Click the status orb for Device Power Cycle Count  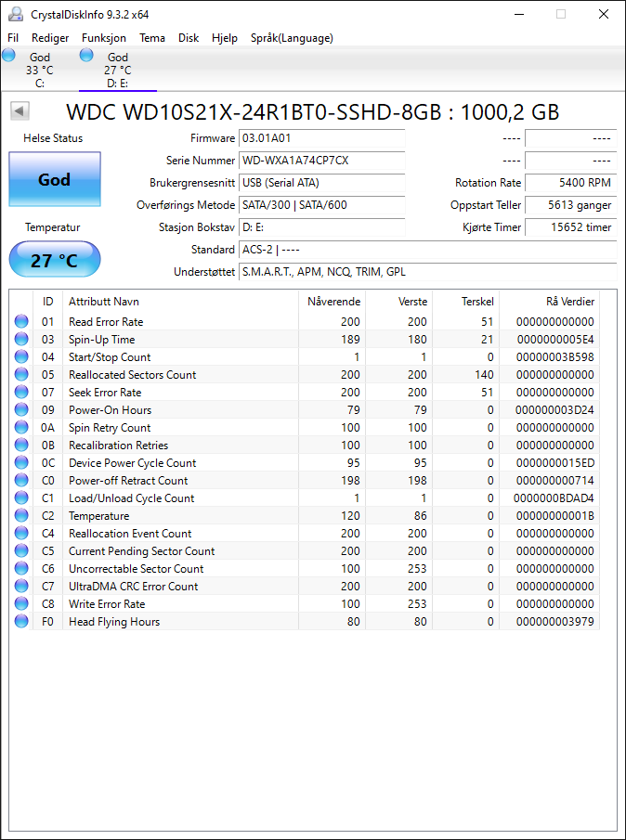(21, 463)
